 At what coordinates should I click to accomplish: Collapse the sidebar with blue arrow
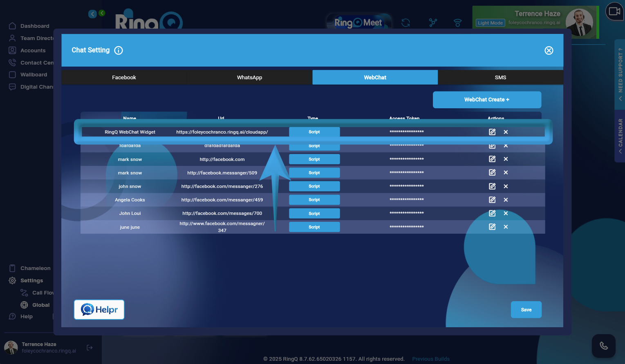93,14
